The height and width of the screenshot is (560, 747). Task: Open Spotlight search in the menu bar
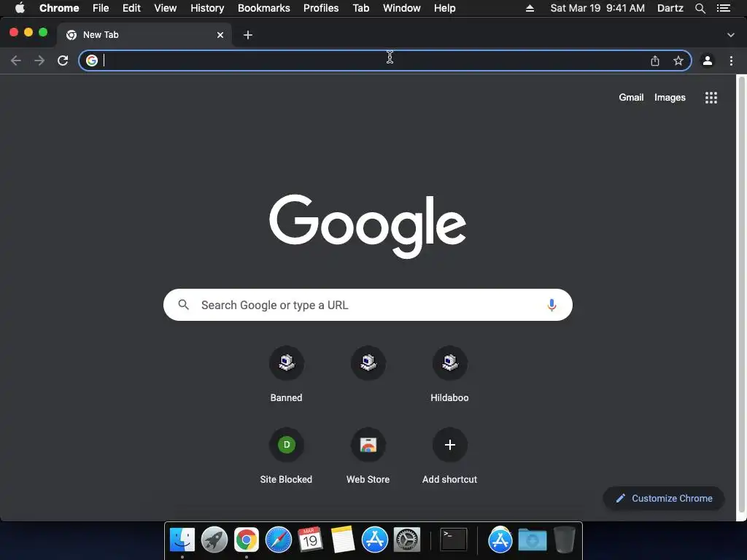pos(700,8)
